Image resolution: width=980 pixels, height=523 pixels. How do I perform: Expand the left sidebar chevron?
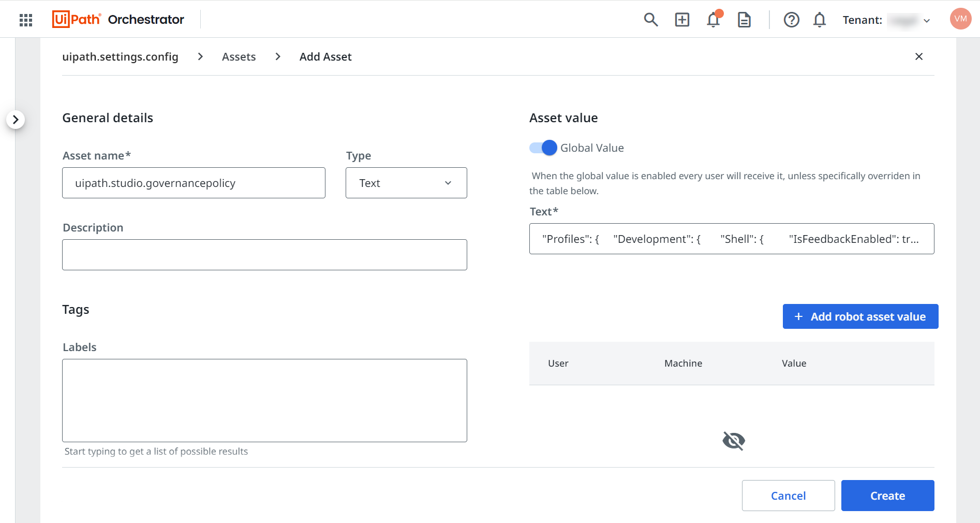click(x=16, y=120)
